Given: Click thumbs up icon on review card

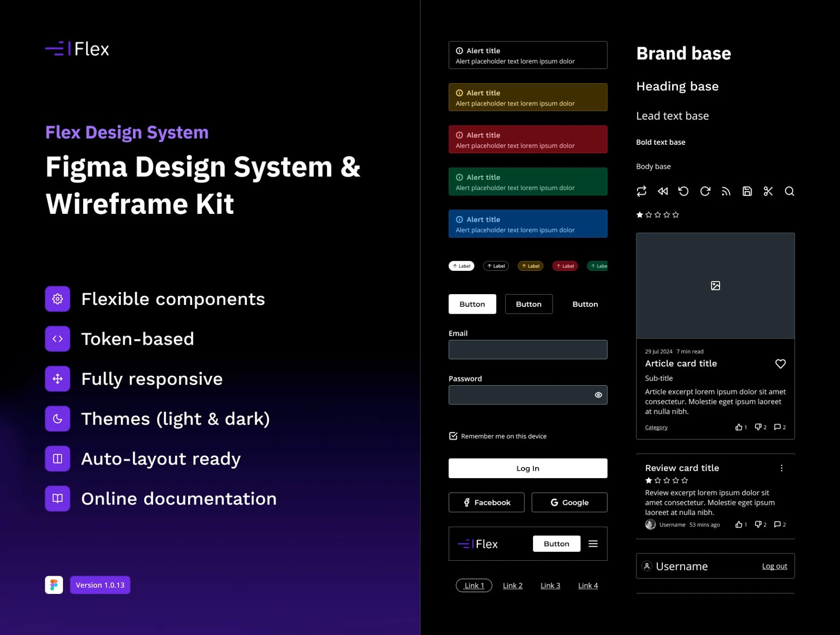Looking at the screenshot, I should pos(739,525).
